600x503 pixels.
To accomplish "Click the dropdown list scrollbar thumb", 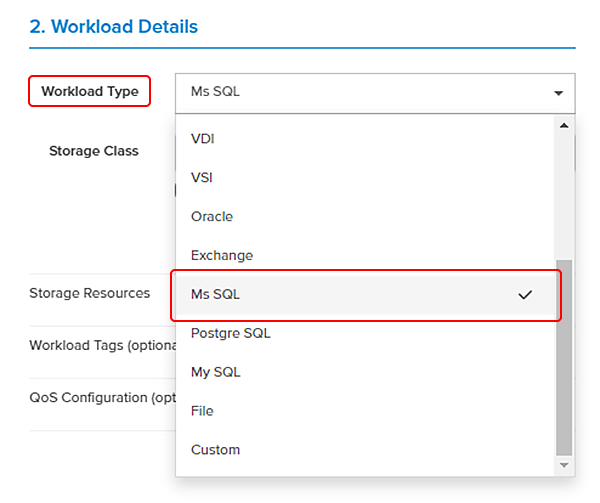I will (564, 358).
